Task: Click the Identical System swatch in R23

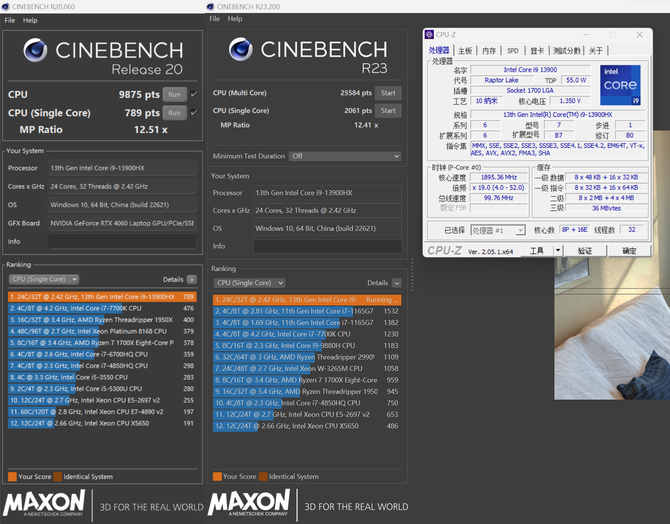Action: tap(263, 476)
